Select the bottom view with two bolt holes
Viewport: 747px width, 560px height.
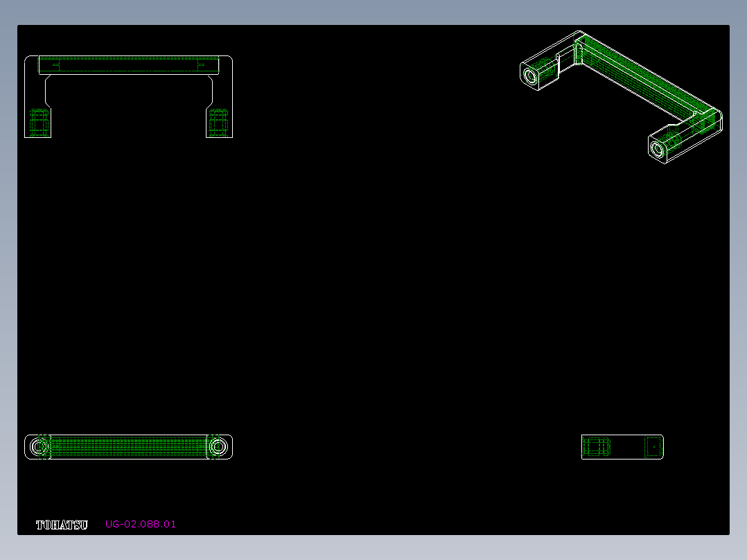coord(129,447)
